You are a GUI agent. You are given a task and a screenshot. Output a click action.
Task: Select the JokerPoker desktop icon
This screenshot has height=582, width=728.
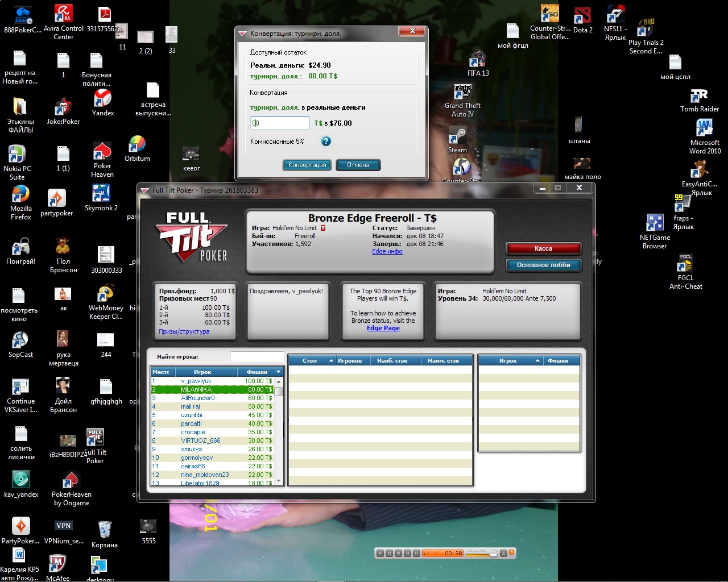point(63,112)
